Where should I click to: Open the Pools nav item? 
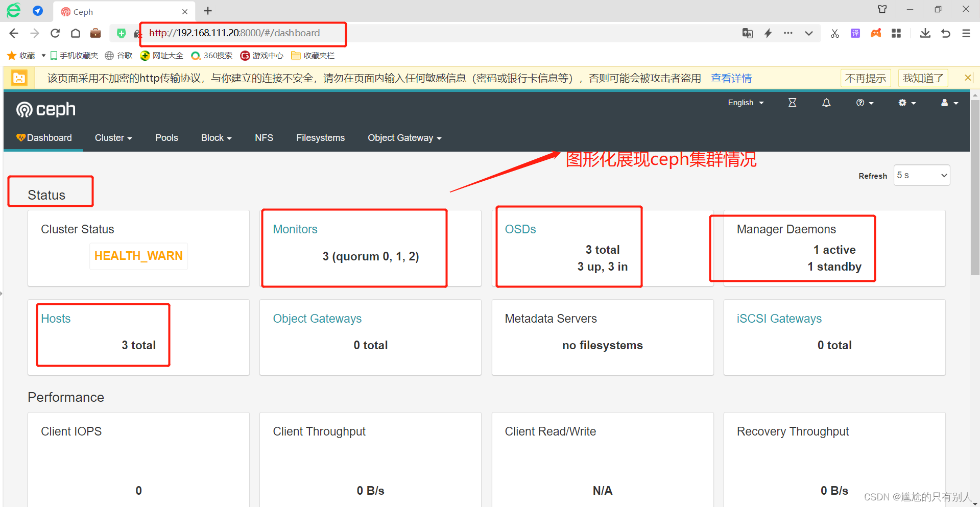point(166,138)
